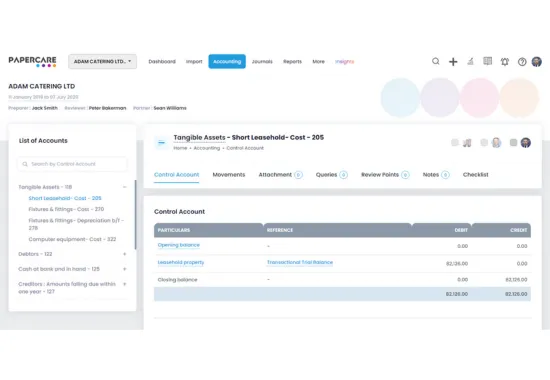Select the Accounting menu

point(227,61)
